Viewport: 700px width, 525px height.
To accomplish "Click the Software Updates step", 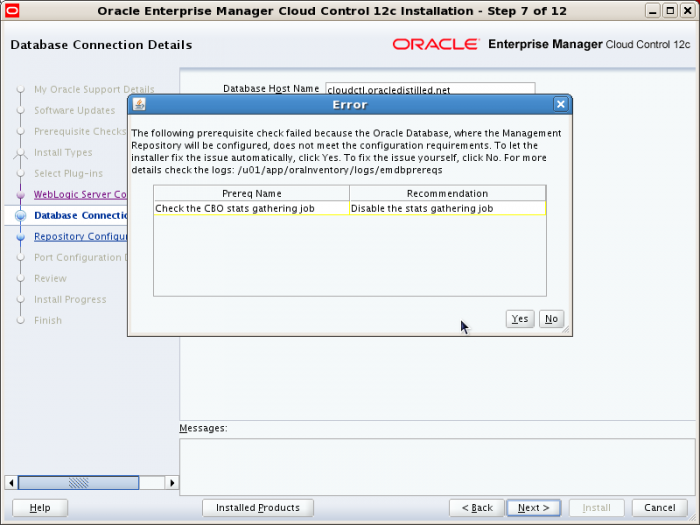I will [75, 110].
